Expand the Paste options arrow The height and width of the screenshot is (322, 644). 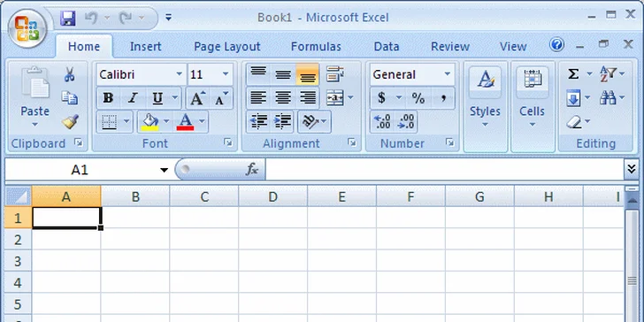34,125
